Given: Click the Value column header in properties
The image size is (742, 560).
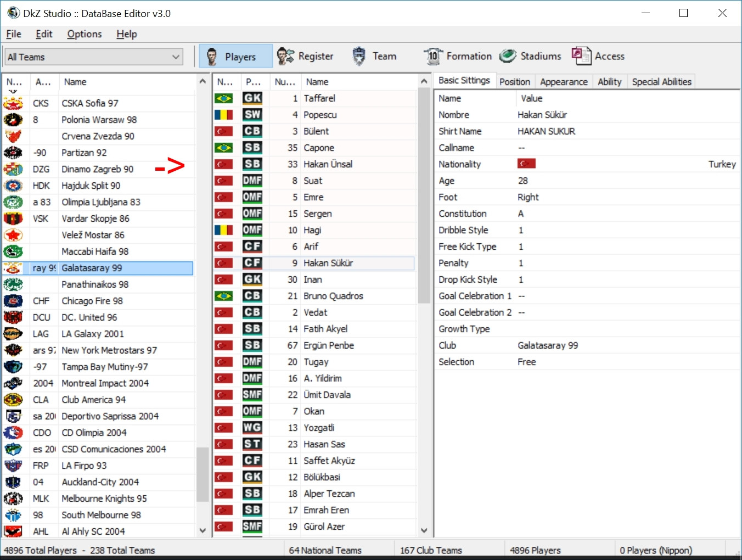Looking at the screenshot, I should coord(628,98).
